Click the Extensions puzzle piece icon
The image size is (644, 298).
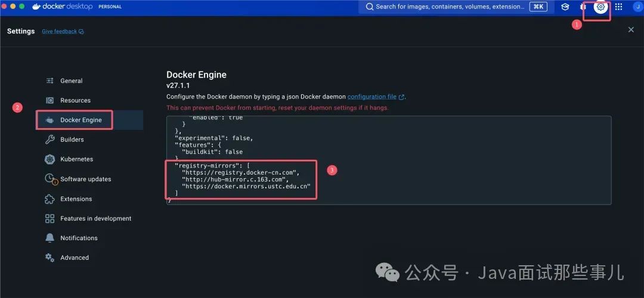49,198
